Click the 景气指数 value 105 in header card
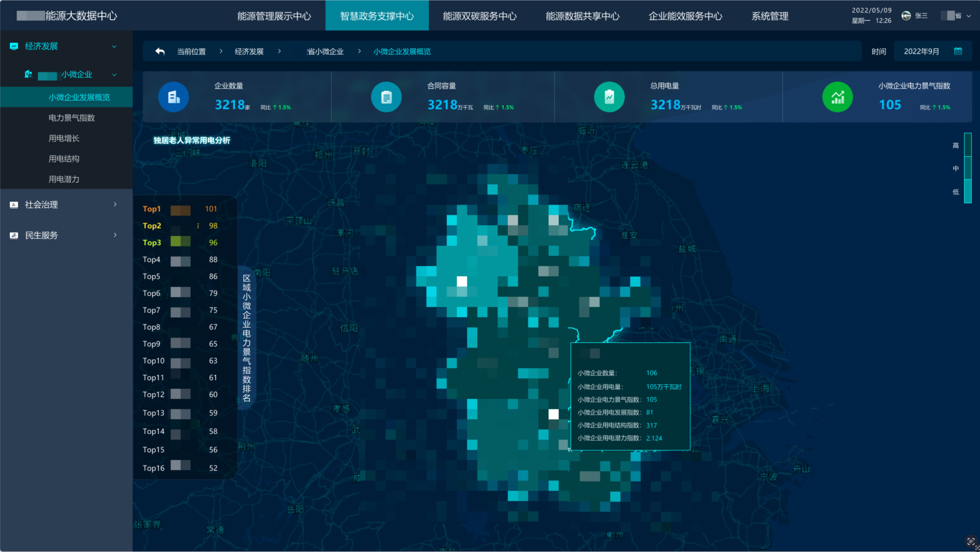This screenshot has width=980, height=552. pos(890,105)
